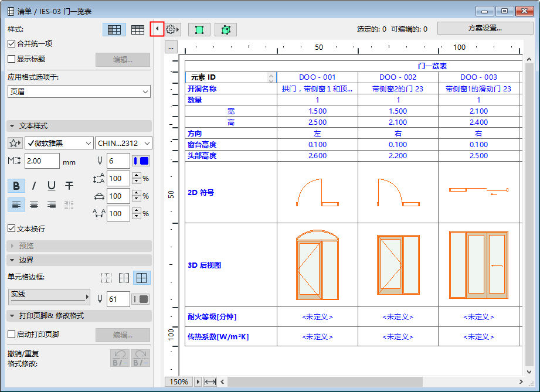Click the select in 2D green square icon

tap(199, 30)
